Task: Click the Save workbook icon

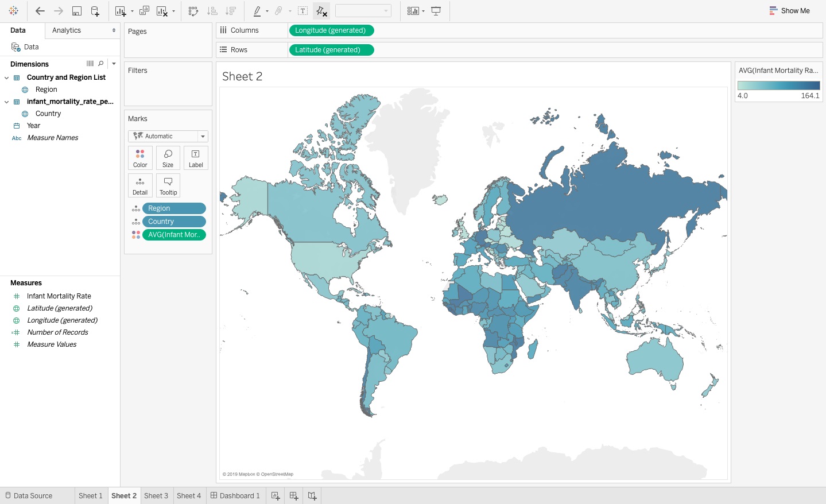Action: (76, 11)
